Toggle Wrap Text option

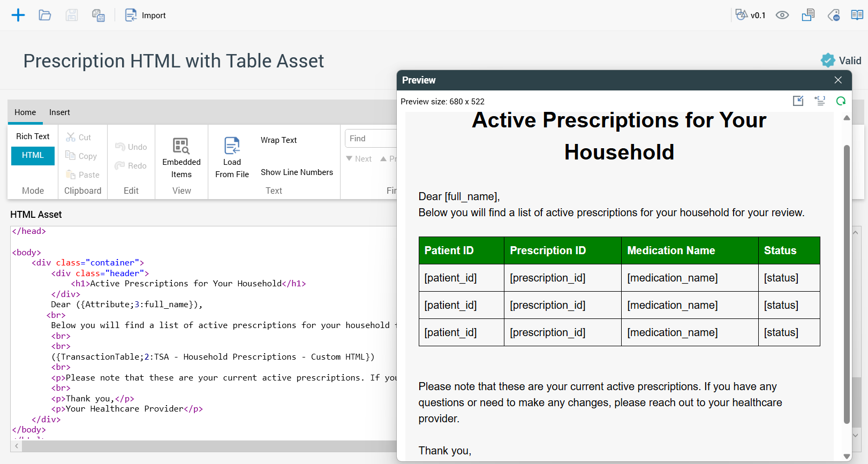(x=278, y=140)
